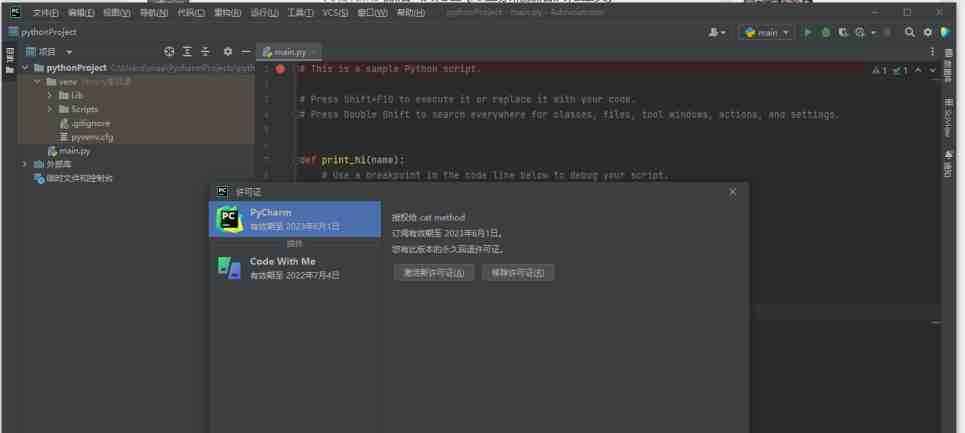Go to previous highlighted error arrow

(918, 71)
